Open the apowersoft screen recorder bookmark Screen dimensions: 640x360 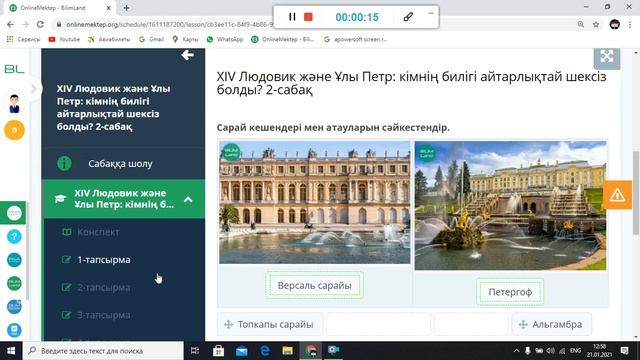(x=356, y=39)
